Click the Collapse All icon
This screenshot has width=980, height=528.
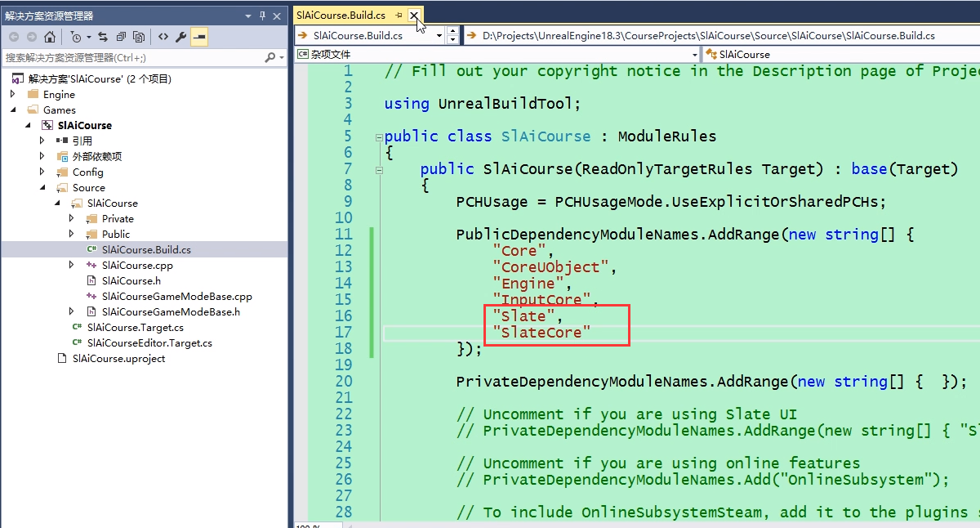click(121, 37)
